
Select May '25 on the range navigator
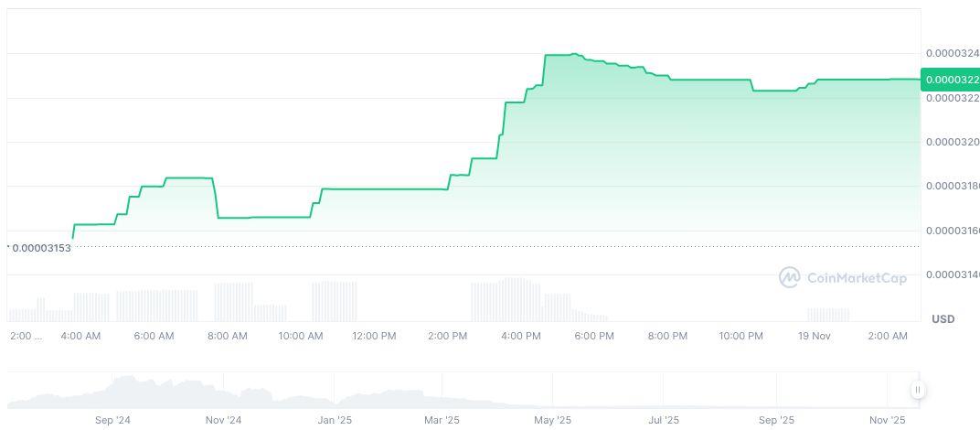tap(552, 420)
